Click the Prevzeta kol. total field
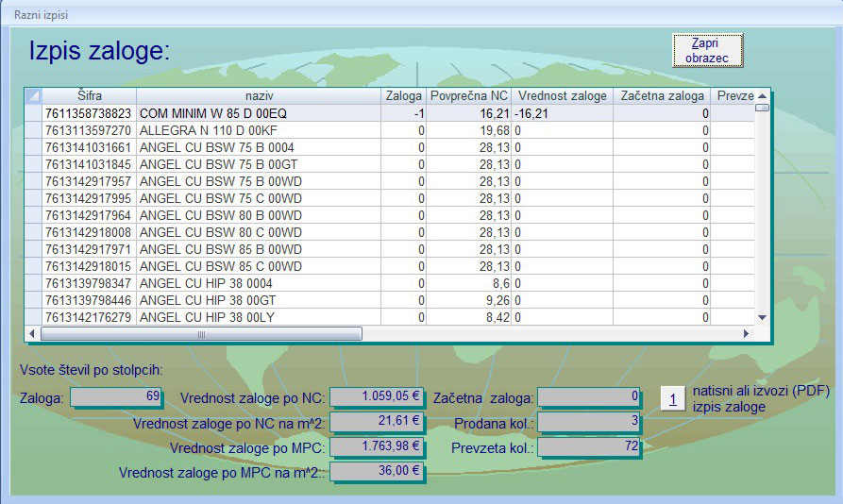Screen dimensions: 843x504 click(589, 446)
